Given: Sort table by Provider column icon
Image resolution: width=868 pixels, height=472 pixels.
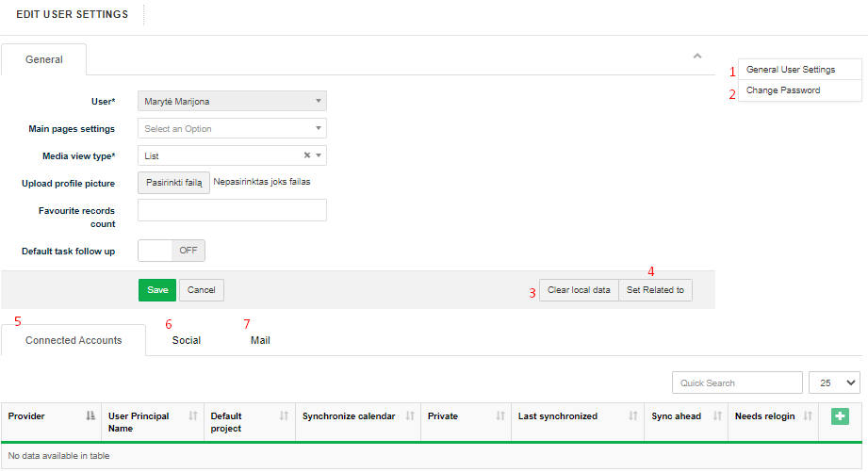Looking at the screenshot, I should pos(90,416).
